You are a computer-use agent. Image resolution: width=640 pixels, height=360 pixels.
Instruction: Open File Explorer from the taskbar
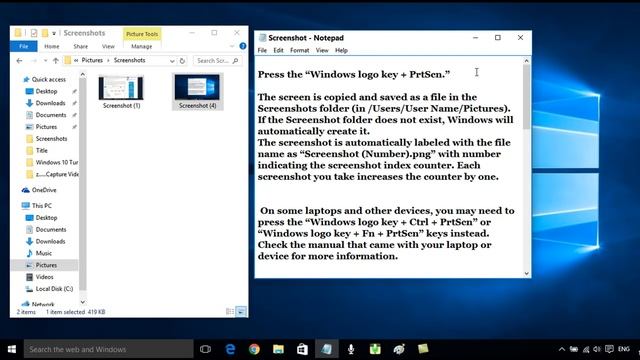coord(278,349)
